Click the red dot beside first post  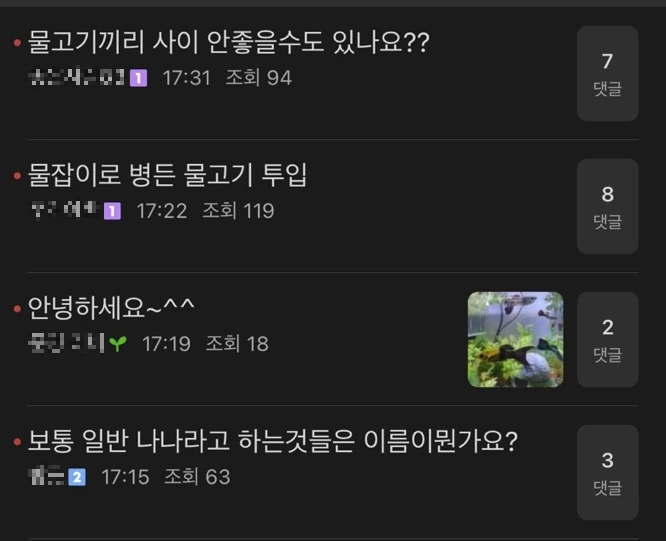17,42
